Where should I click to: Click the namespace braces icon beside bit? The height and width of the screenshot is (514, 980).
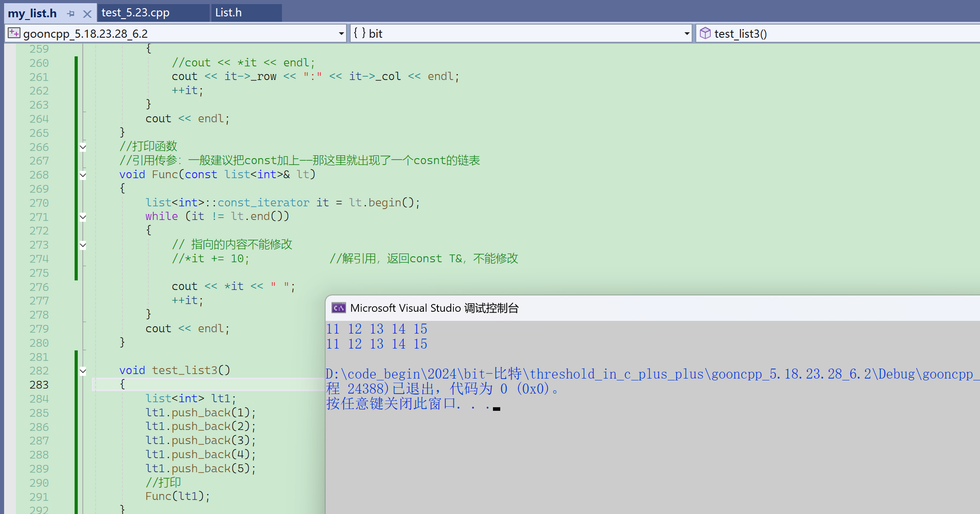[359, 33]
